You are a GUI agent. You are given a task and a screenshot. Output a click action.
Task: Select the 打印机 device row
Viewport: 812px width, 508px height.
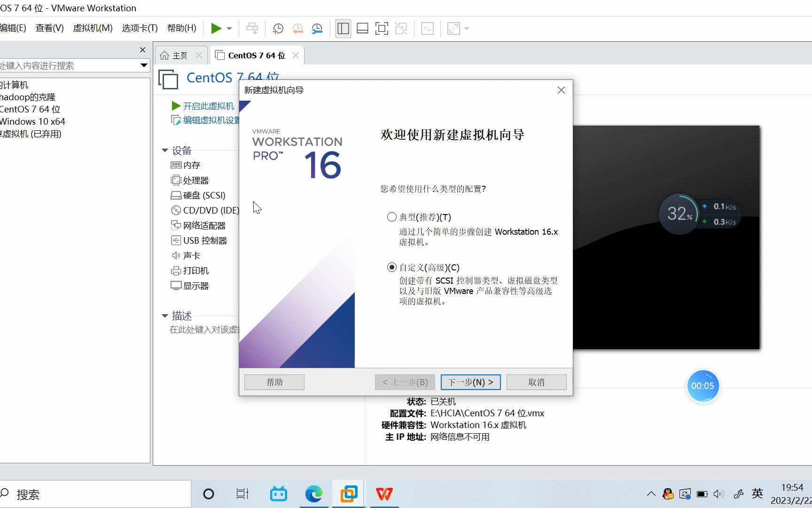pyautogui.click(x=190, y=271)
